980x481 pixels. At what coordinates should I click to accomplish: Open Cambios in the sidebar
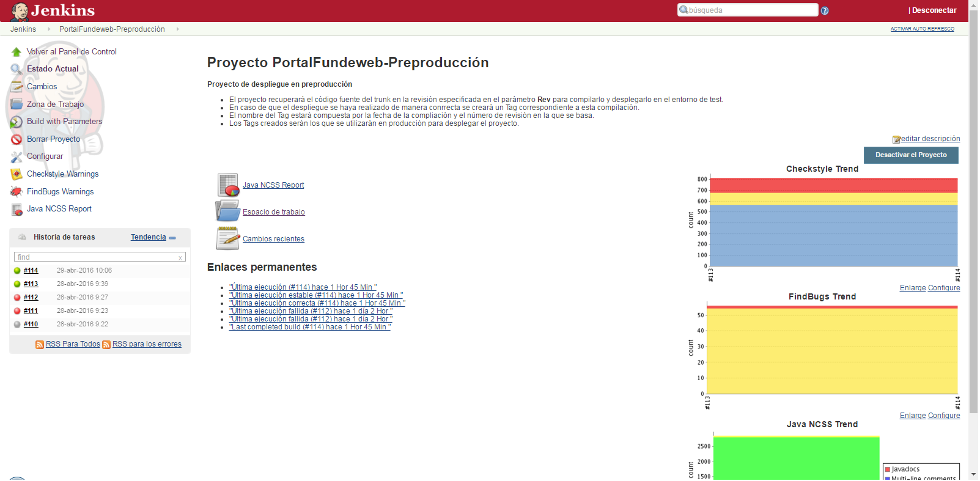click(x=42, y=87)
